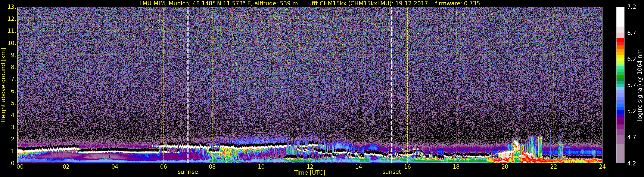Click the '08' time tick label
644x177 pixels.
click(212, 167)
